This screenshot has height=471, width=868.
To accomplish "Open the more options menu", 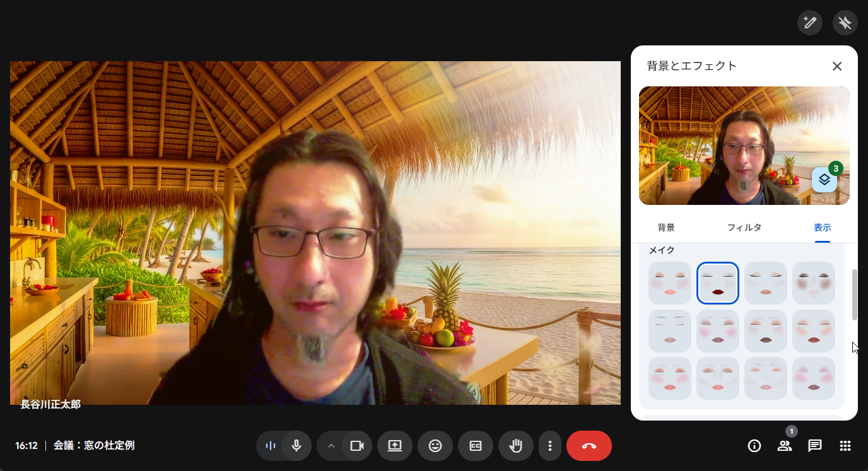I will click(550, 446).
